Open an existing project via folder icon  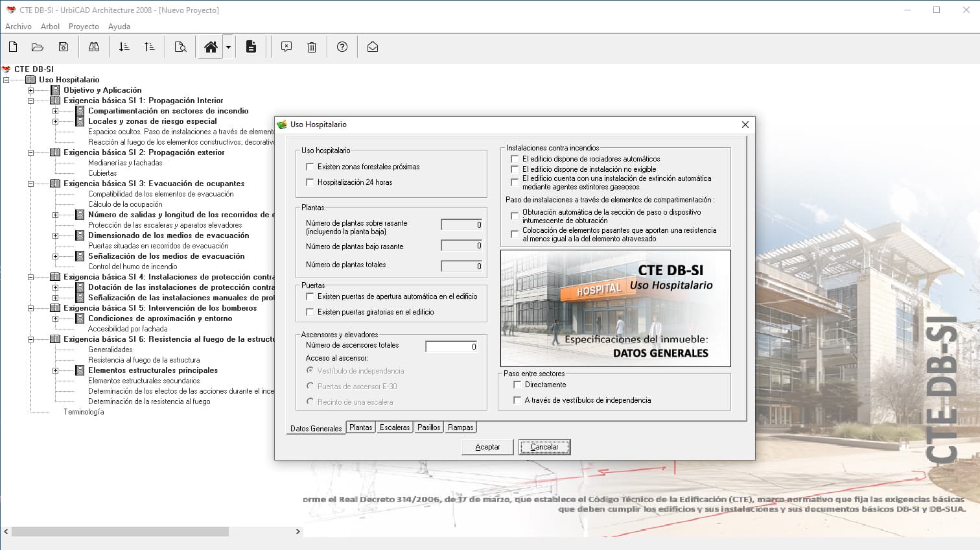click(38, 47)
